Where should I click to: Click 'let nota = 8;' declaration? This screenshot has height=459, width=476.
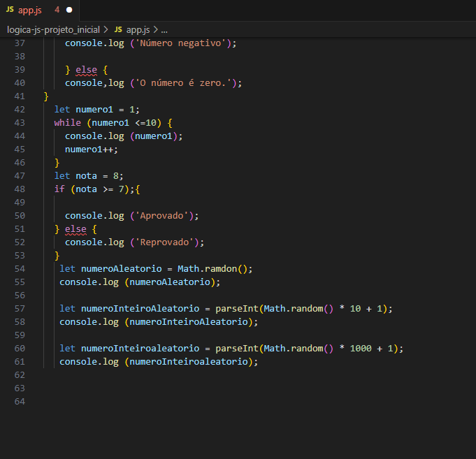click(x=89, y=176)
